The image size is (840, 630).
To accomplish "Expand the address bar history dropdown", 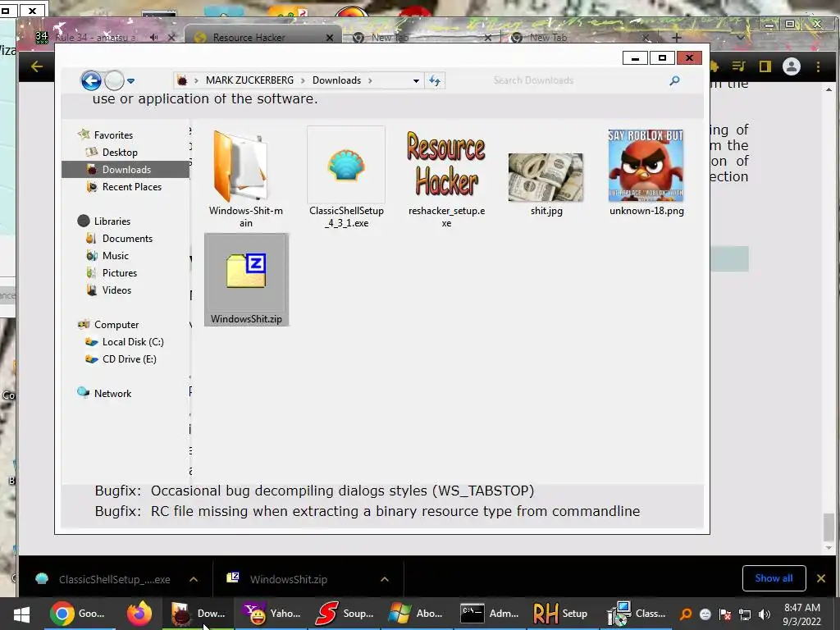I will pyautogui.click(x=416, y=81).
